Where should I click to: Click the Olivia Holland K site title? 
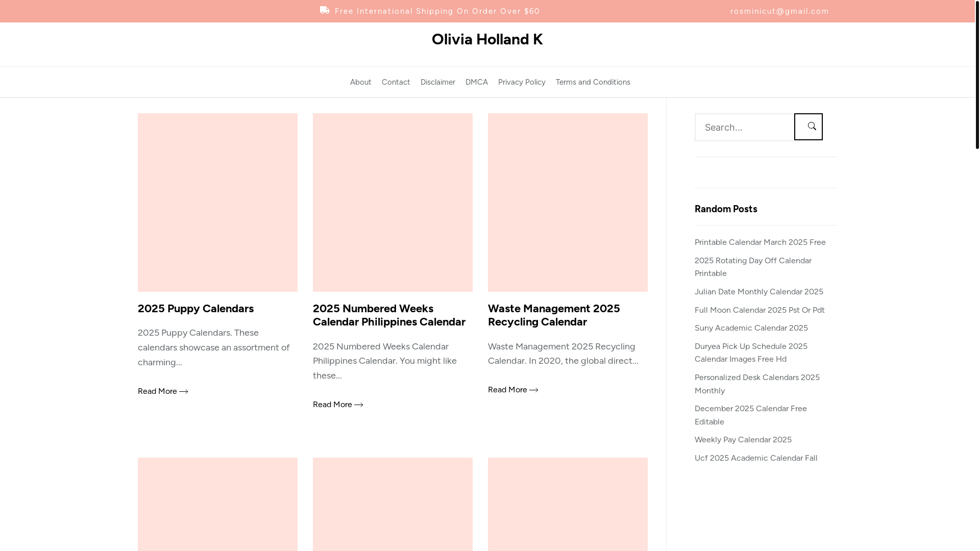[487, 39]
